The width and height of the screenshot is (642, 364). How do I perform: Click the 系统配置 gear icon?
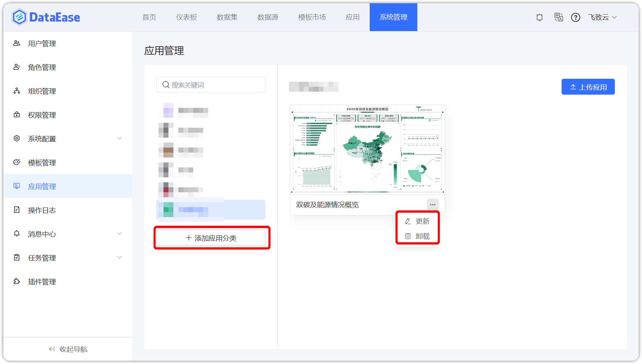[x=17, y=138]
